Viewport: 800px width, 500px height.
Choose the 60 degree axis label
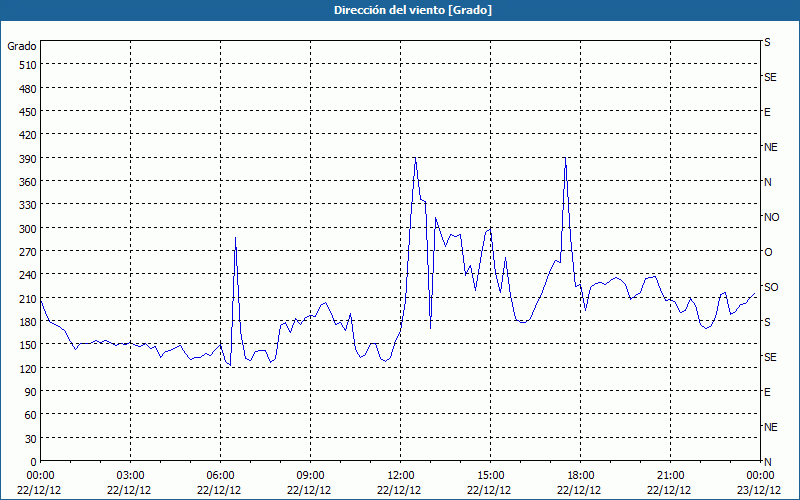31,415
